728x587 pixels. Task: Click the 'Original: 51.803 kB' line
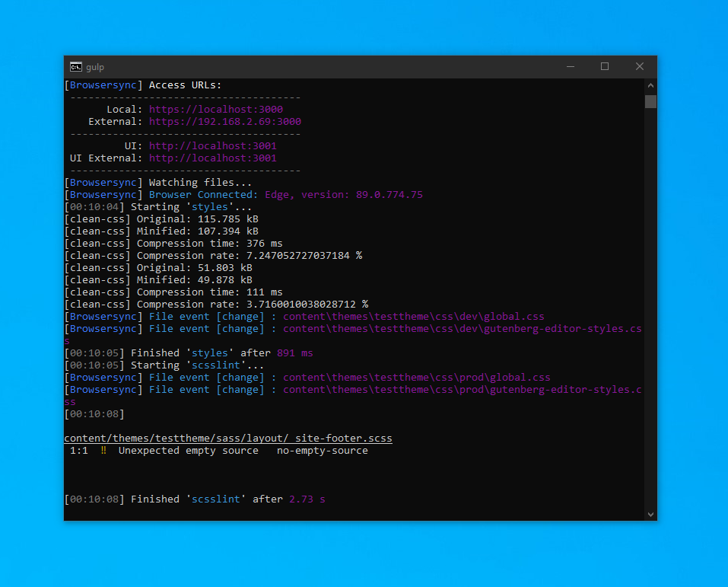(158, 268)
